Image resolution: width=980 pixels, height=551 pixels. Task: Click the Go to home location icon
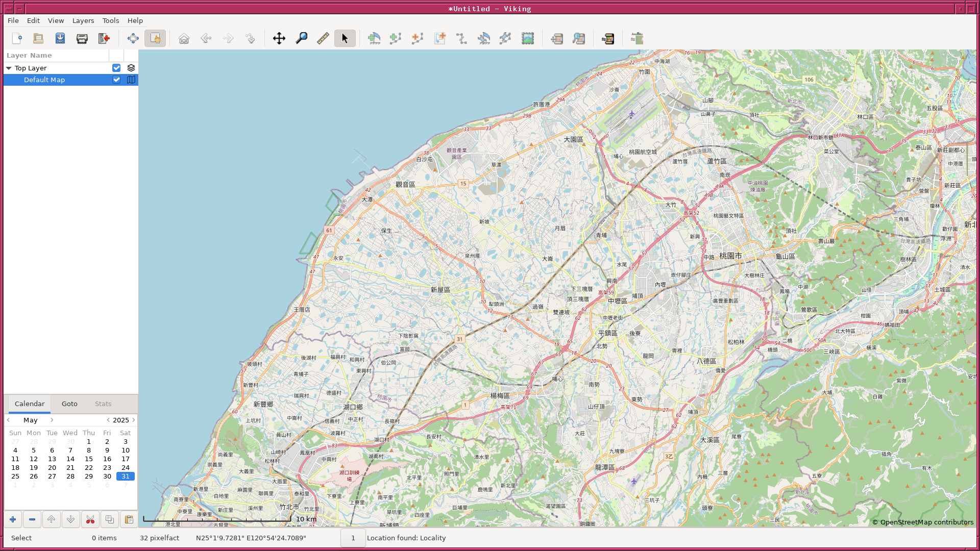point(184,38)
